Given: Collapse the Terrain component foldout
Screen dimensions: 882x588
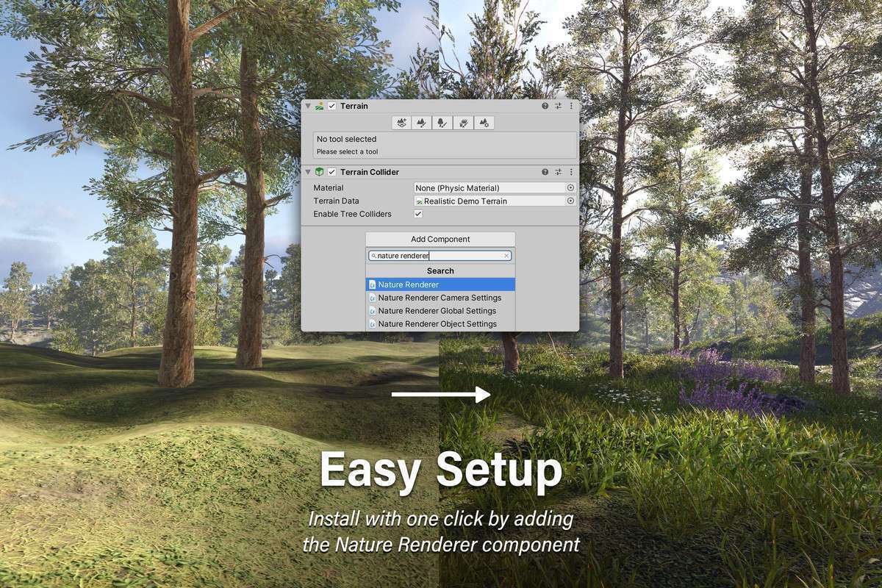Looking at the screenshot, I should (308, 106).
